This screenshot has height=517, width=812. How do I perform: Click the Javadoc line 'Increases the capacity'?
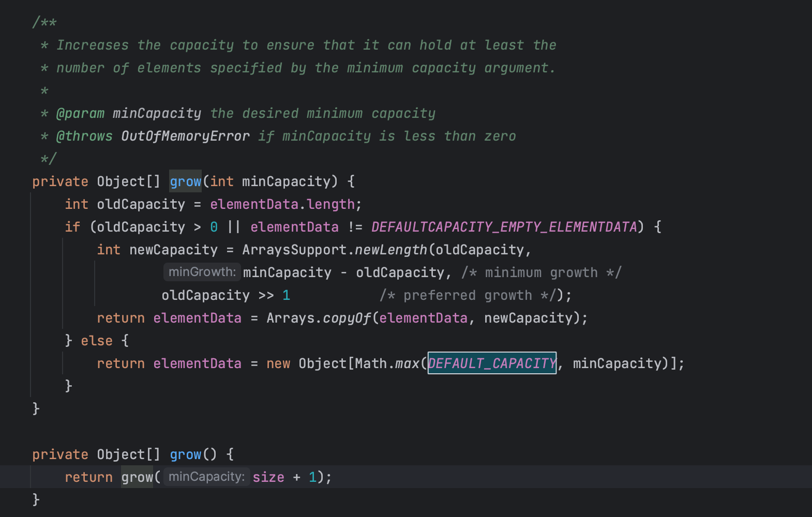click(306, 45)
